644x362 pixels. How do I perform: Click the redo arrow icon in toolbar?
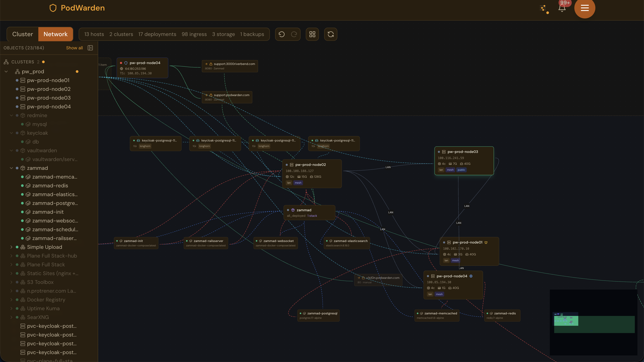click(x=294, y=34)
